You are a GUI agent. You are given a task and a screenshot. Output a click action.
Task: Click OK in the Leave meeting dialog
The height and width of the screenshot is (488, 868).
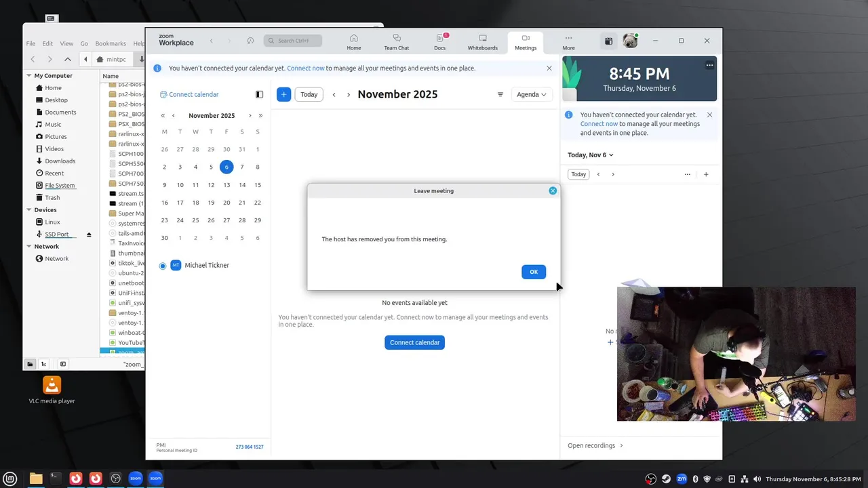click(534, 272)
